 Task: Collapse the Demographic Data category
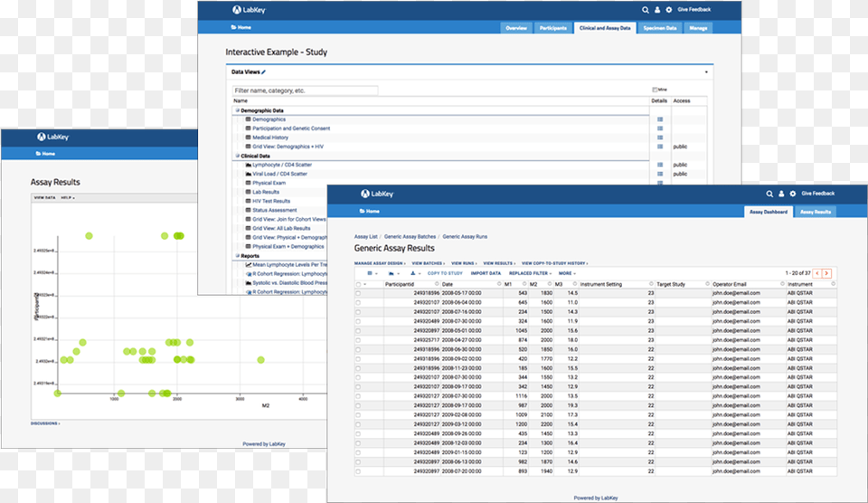click(236, 110)
